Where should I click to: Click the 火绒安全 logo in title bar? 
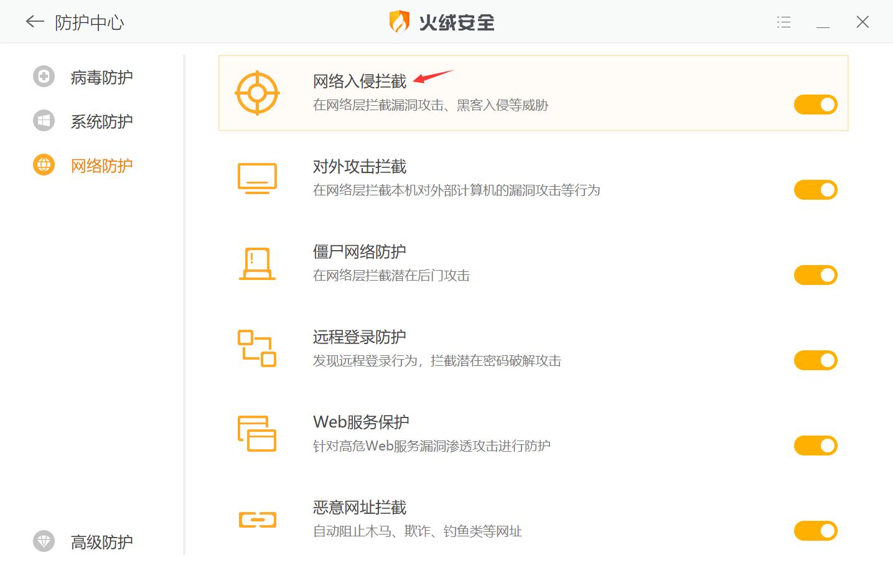pyautogui.click(x=442, y=22)
